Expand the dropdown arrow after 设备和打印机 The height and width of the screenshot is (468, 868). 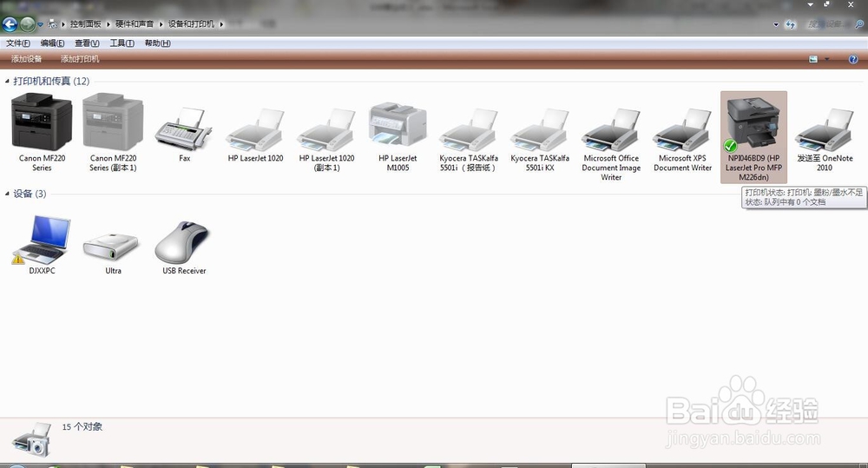[x=221, y=24]
